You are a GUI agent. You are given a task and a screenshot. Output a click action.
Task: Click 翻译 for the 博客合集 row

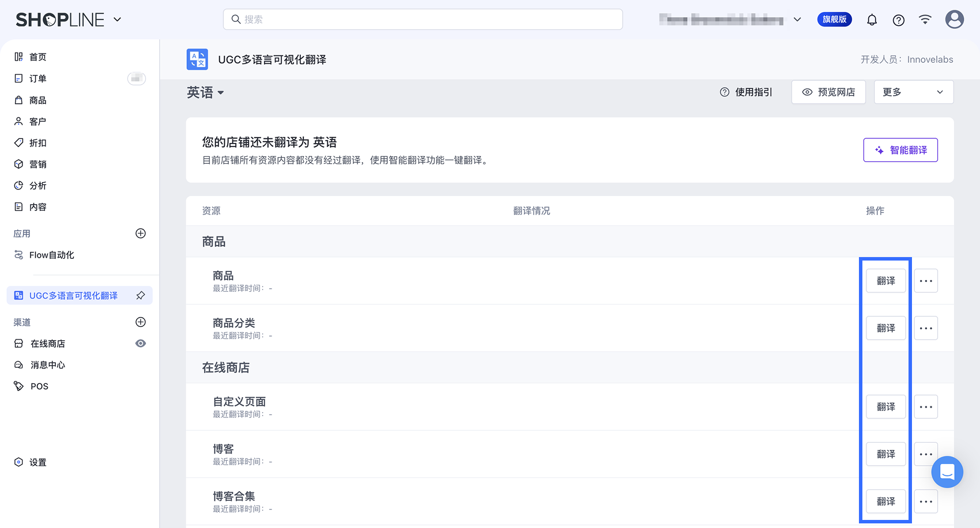point(886,501)
